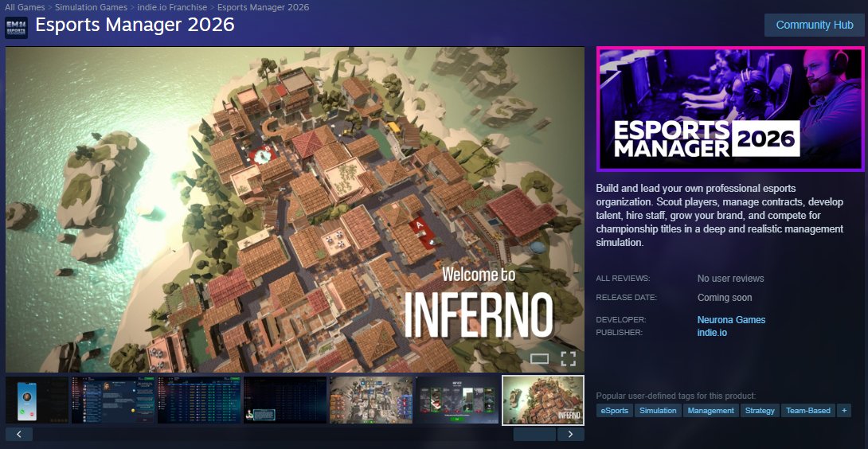Open developer Neurona Games page
Viewport: 868px width, 449px height.
pyautogui.click(x=731, y=319)
